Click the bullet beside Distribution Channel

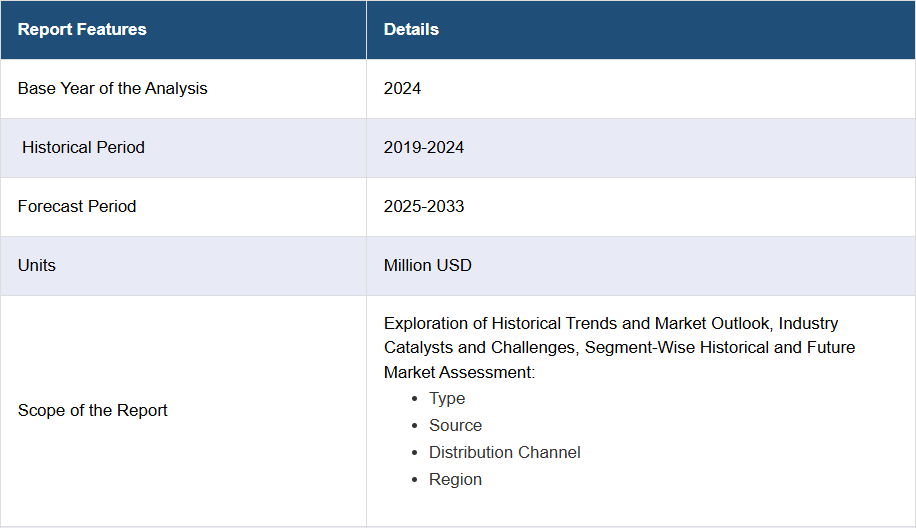(x=416, y=453)
